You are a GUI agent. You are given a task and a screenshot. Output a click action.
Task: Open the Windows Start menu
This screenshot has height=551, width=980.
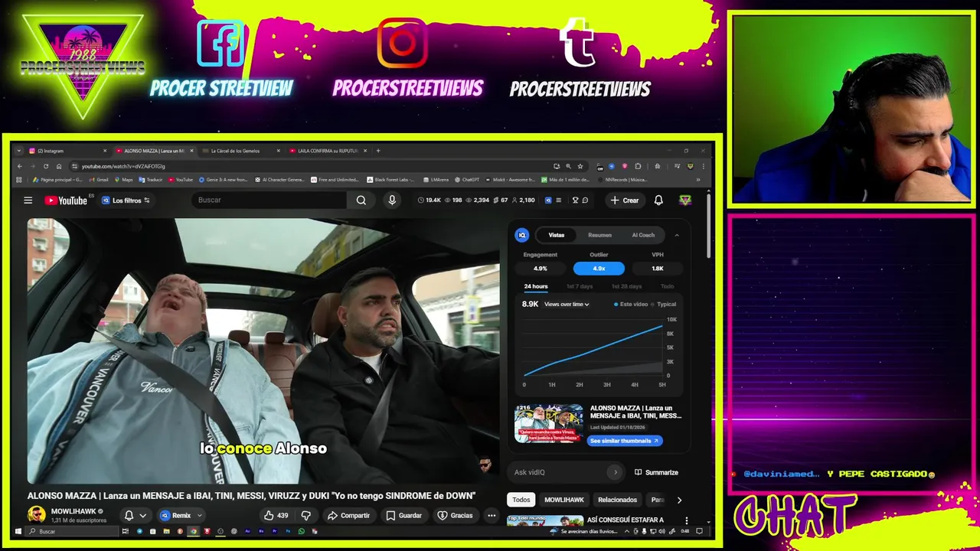[x=18, y=531]
